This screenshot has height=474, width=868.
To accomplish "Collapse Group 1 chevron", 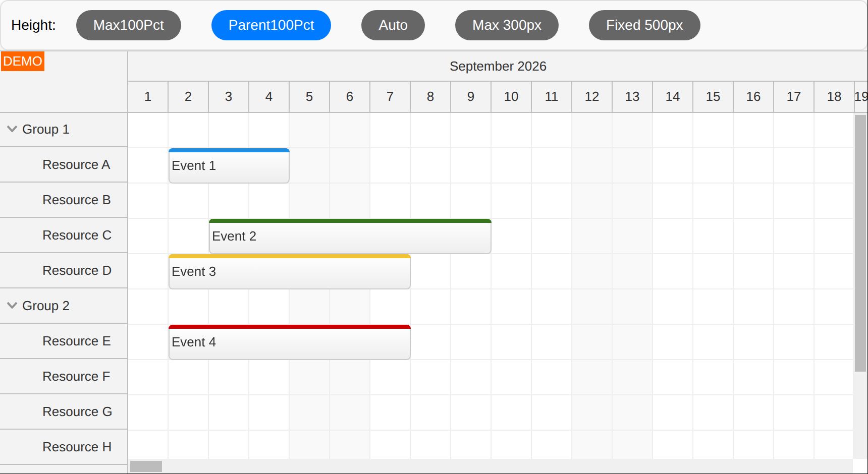I will pos(12,129).
